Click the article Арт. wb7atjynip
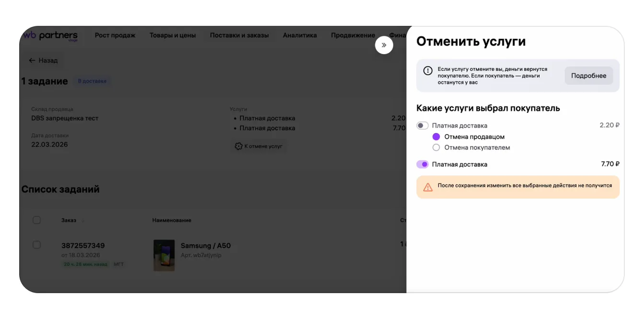 coord(201,255)
